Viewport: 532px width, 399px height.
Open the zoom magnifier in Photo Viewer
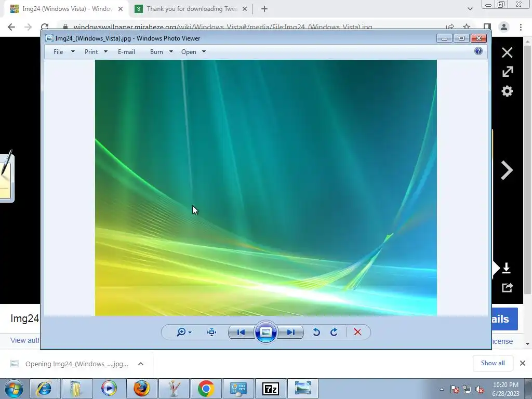click(x=181, y=332)
